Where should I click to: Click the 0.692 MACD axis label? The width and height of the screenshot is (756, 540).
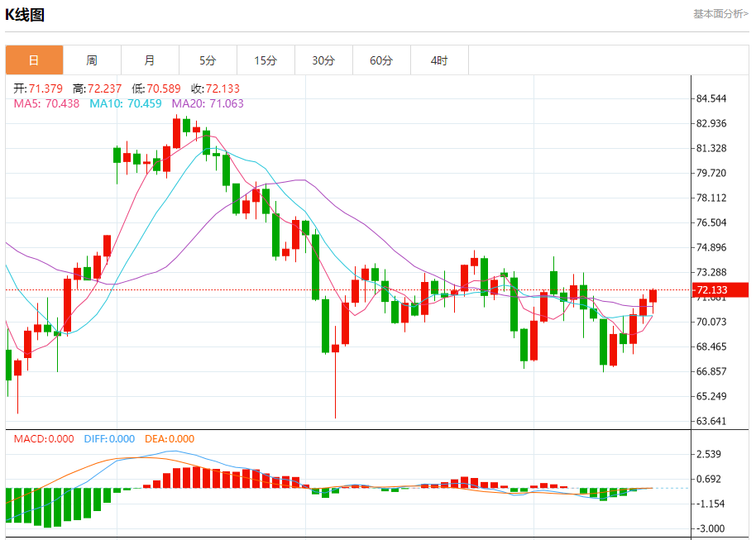(709, 480)
